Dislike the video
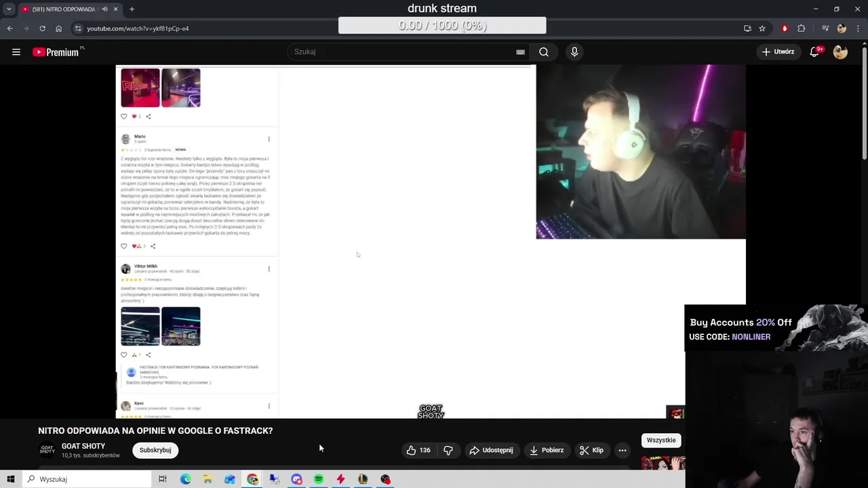Image resolution: width=868 pixels, height=488 pixels. [448, 450]
